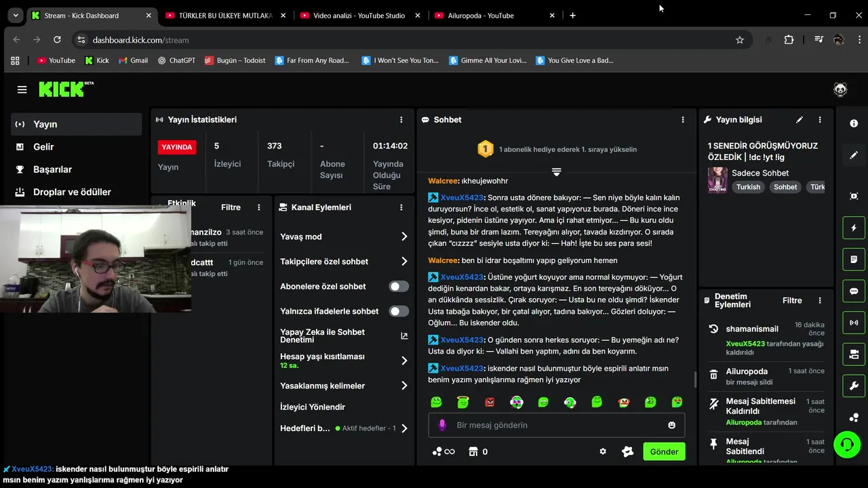Click the broadcast signal sidebar icon
This screenshot has width=868, height=488.
tap(854, 323)
